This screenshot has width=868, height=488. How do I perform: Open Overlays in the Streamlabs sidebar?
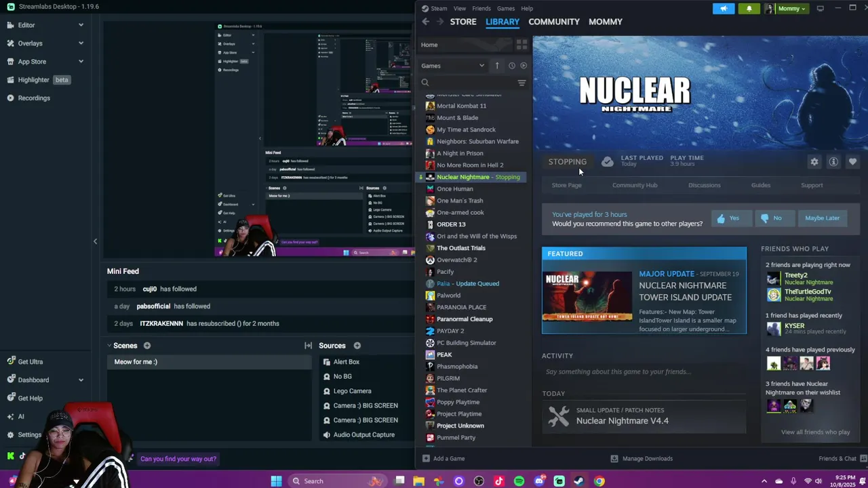click(x=31, y=43)
